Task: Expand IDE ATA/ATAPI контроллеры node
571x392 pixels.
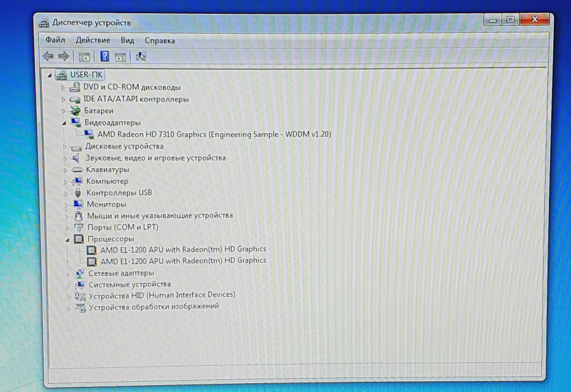Action: tap(63, 100)
